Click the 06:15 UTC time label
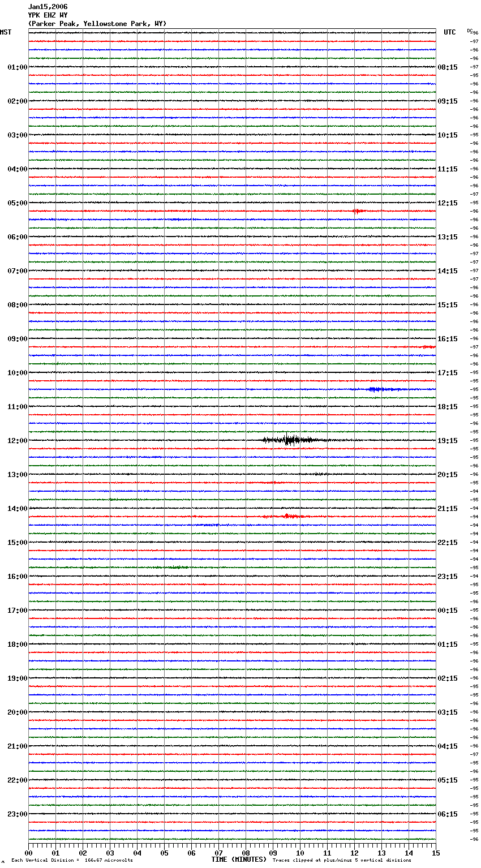The width and height of the screenshot is (481, 868). [x=448, y=814]
